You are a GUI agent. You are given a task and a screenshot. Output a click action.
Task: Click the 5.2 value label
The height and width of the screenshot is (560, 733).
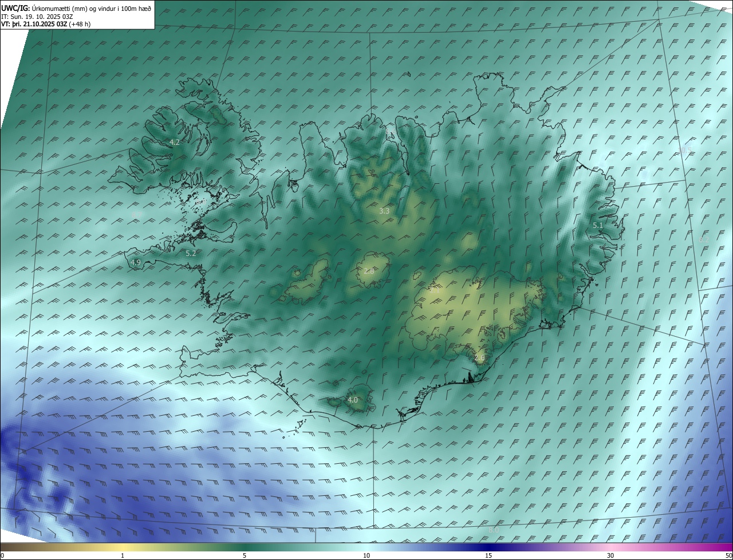pyautogui.click(x=191, y=253)
